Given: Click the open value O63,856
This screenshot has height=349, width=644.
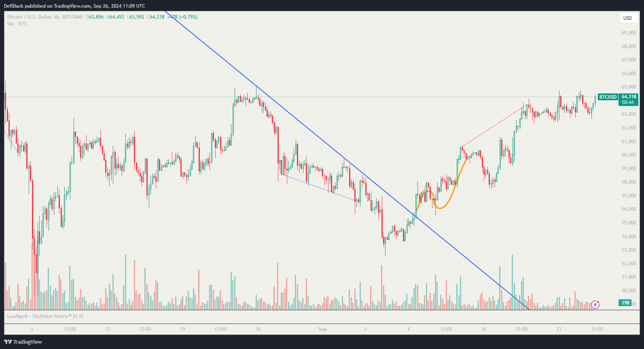Looking at the screenshot, I should click(95, 17).
